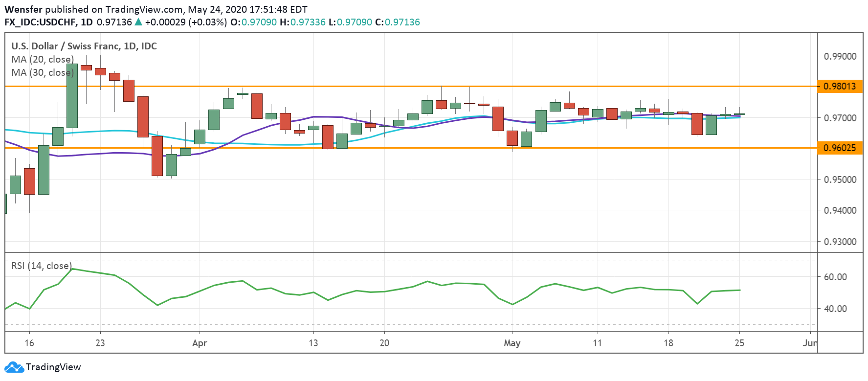Select the RSI (14, close) indicator legend

[42, 266]
